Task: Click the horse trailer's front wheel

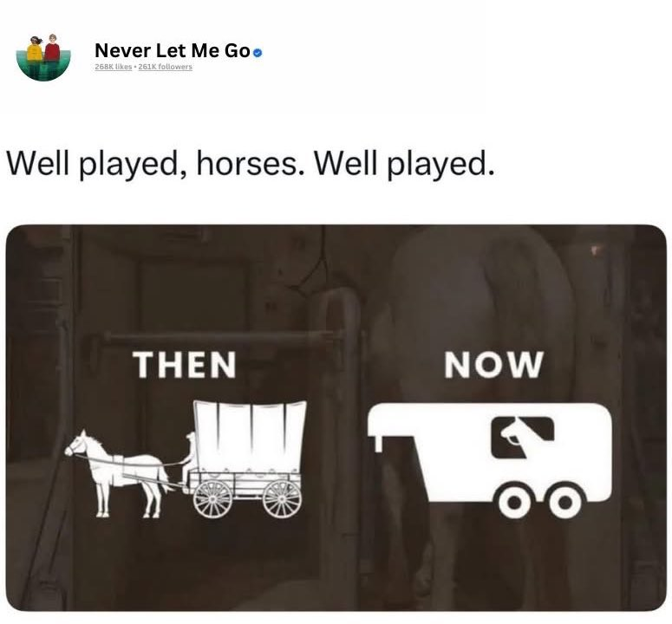Action: pos(513,501)
